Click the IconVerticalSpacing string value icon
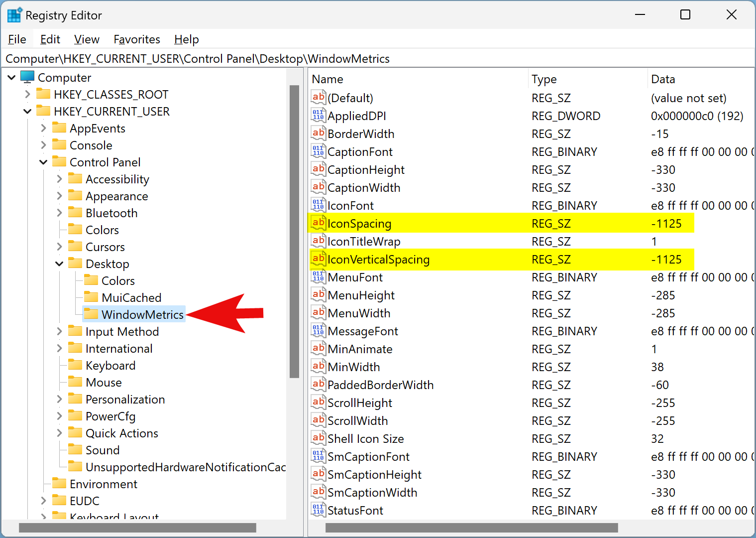Image resolution: width=756 pixels, height=538 pixels. click(319, 259)
